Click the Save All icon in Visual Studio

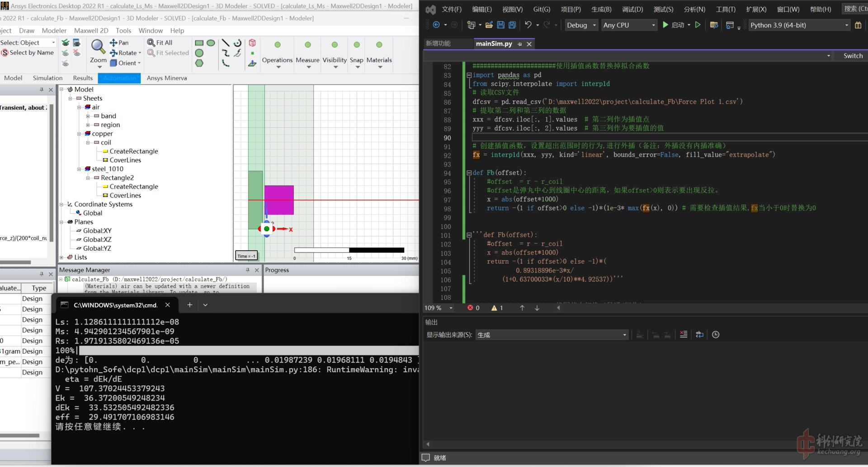(x=512, y=25)
